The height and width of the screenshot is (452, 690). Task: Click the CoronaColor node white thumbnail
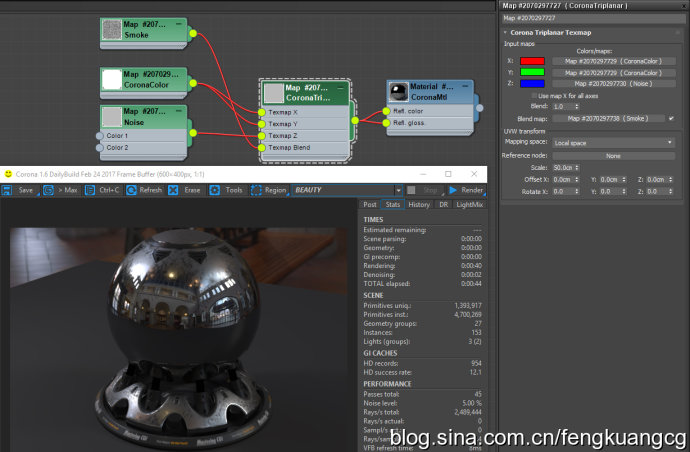coord(112,80)
